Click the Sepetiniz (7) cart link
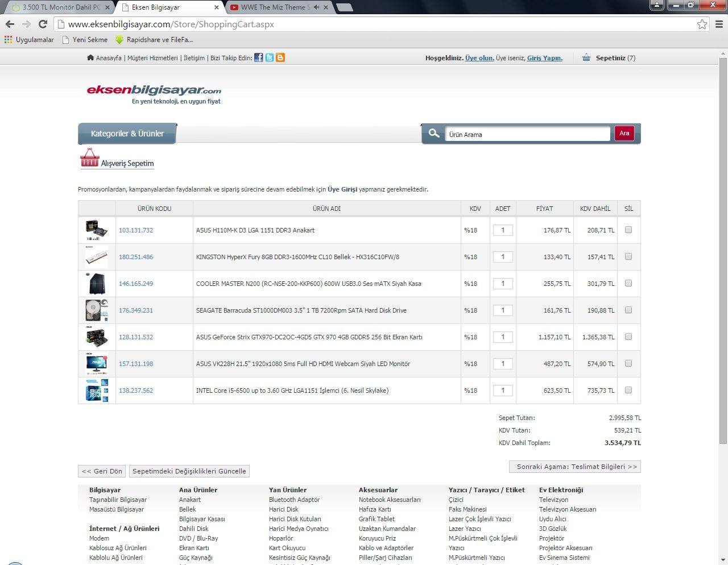The image size is (728, 565). [x=615, y=58]
